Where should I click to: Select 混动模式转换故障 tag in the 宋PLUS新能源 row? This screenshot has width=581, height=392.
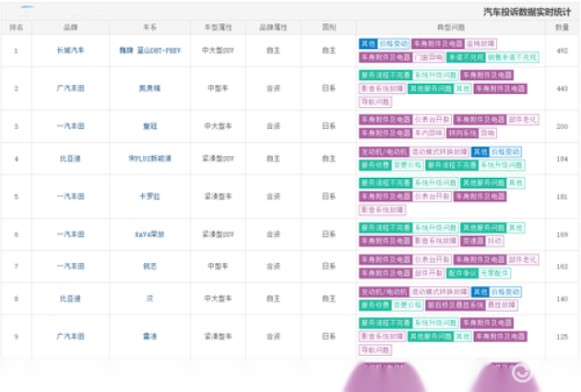tap(440, 152)
